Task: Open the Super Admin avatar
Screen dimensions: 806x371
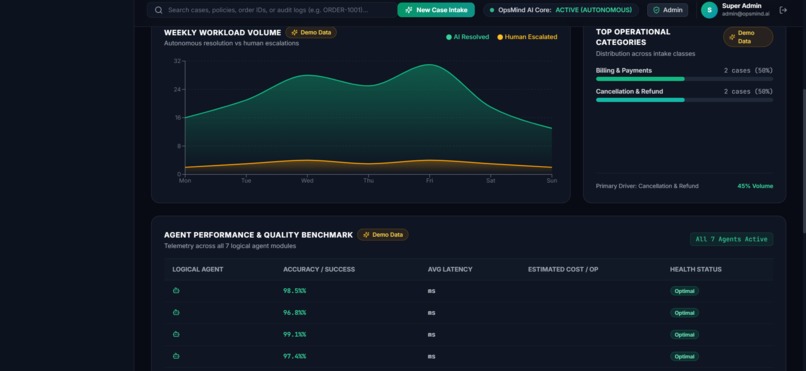Action: [709, 10]
